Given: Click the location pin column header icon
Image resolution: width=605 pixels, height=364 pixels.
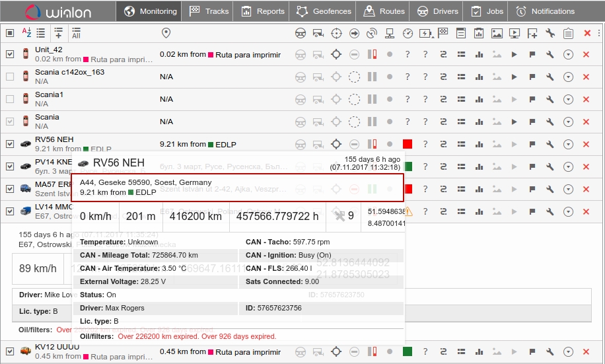Looking at the screenshot, I should (166, 33).
